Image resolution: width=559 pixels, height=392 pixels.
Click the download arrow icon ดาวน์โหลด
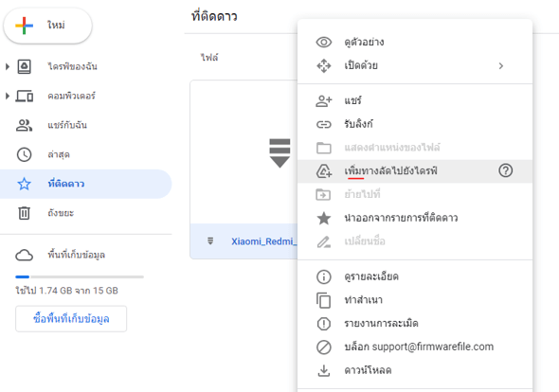pyautogui.click(x=324, y=370)
